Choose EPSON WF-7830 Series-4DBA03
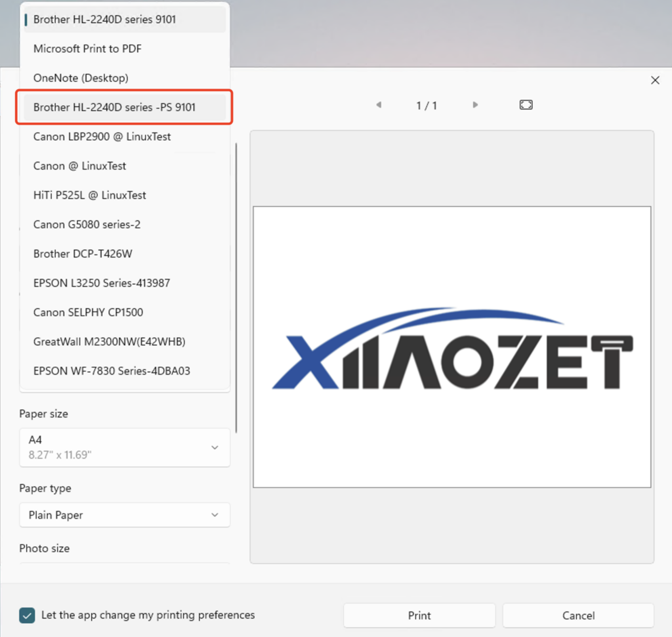This screenshot has height=637, width=672. click(x=125, y=371)
